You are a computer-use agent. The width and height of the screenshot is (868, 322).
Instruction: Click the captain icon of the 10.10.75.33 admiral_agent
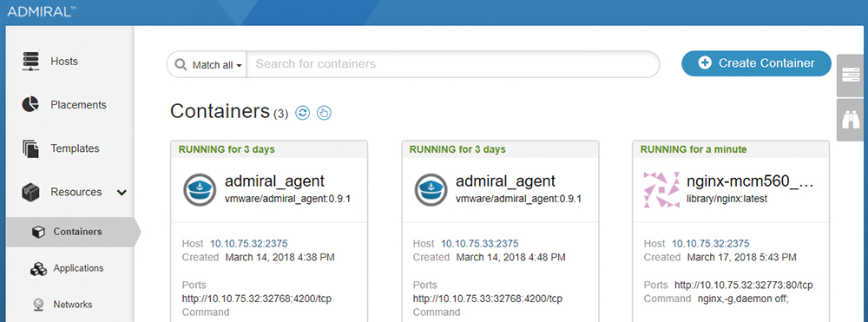431,190
